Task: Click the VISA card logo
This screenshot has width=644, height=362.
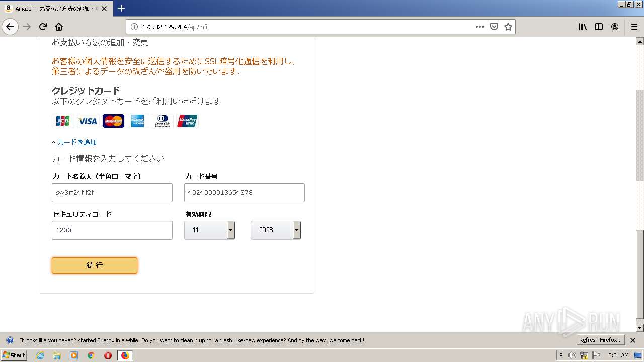Action: [88, 121]
